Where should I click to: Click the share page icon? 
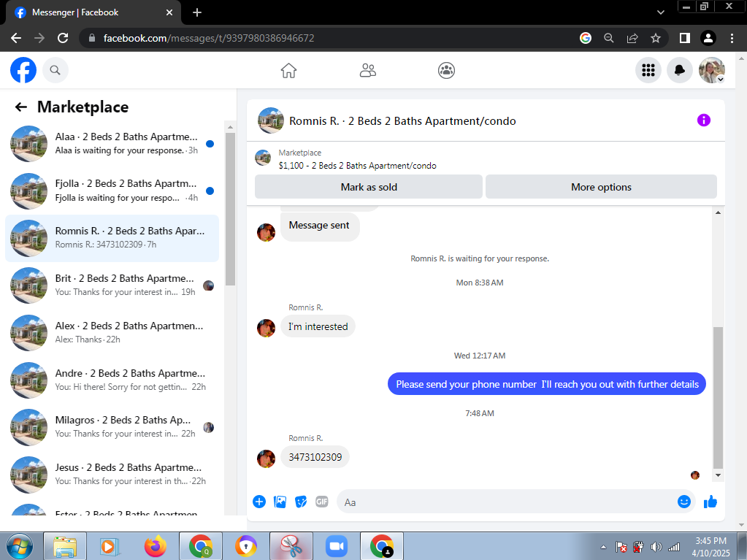click(632, 38)
